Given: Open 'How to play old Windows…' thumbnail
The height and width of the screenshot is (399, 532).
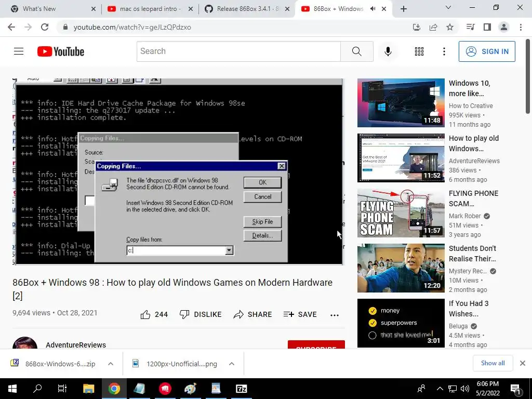Looking at the screenshot, I should point(401,158).
